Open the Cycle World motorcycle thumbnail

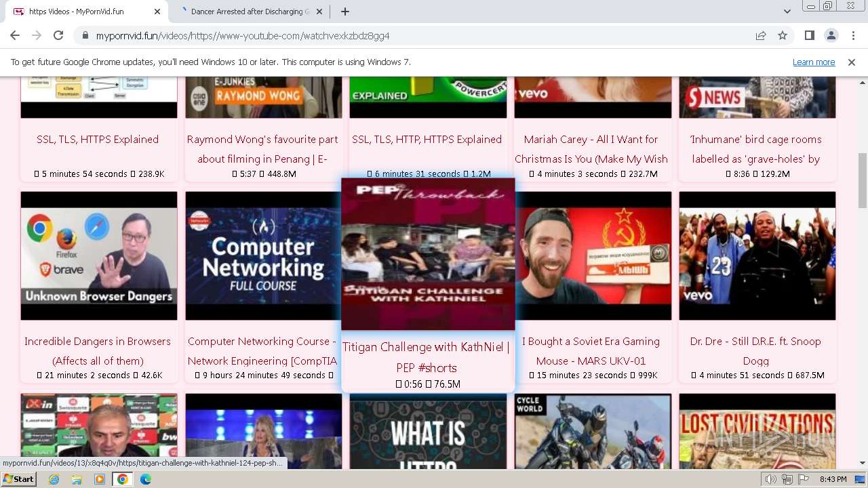click(x=593, y=432)
